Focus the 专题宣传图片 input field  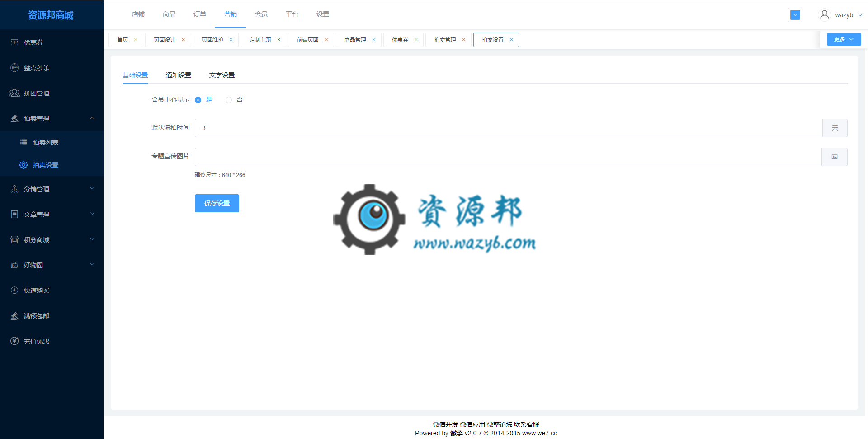click(508, 157)
